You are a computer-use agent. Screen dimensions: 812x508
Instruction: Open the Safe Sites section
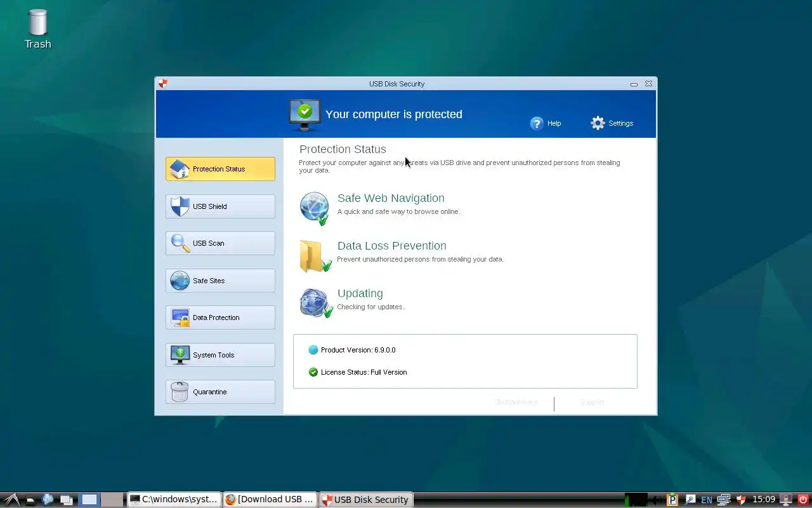pos(220,281)
